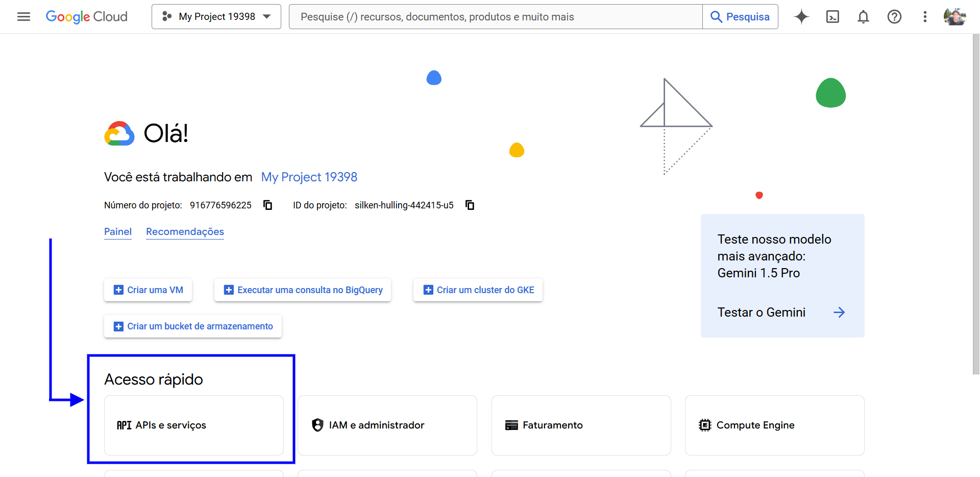Click the shield icon on IAM e administrador
This screenshot has height=477, width=980.
click(x=317, y=425)
